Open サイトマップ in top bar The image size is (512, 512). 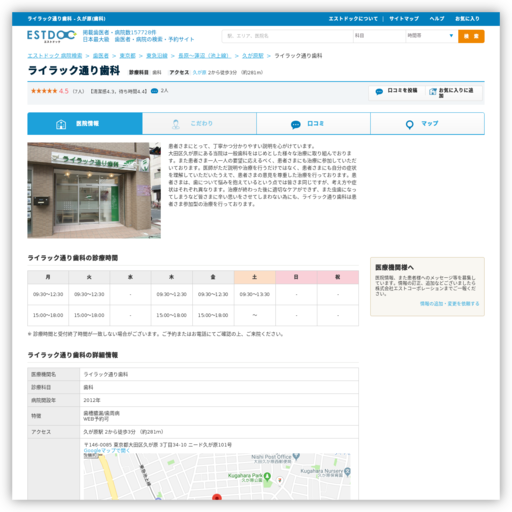click(x=404, y=19)
